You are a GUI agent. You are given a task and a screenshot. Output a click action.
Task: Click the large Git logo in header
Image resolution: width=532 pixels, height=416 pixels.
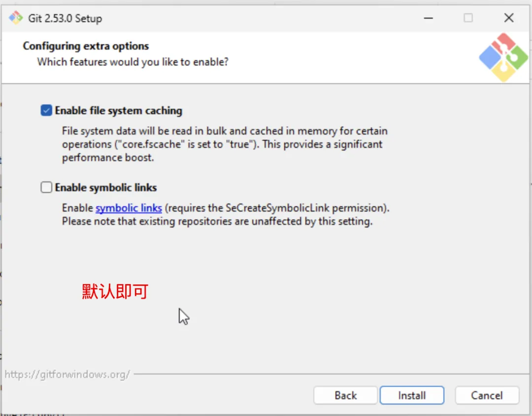[x=503, y=58]
